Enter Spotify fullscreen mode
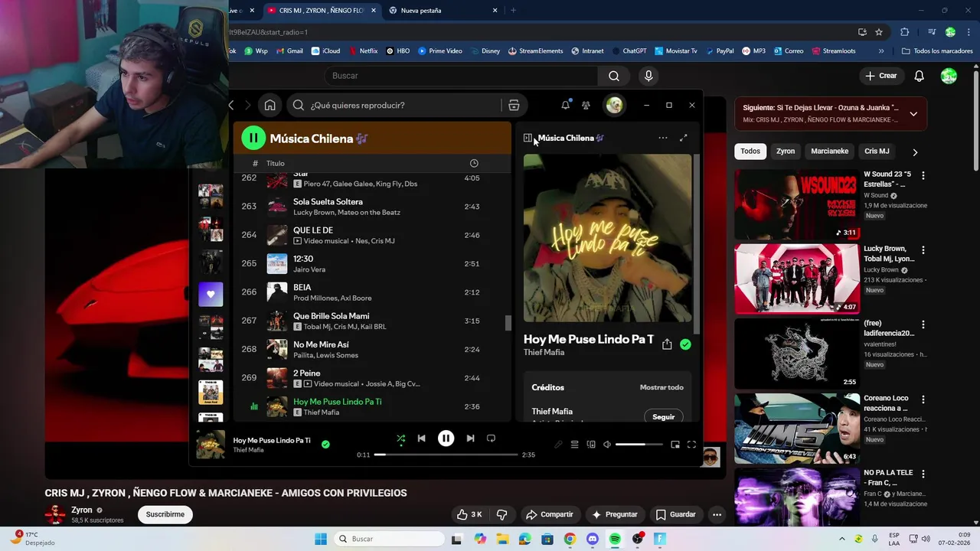This screenshot has width=980, height=551. [x=691, y=445]
